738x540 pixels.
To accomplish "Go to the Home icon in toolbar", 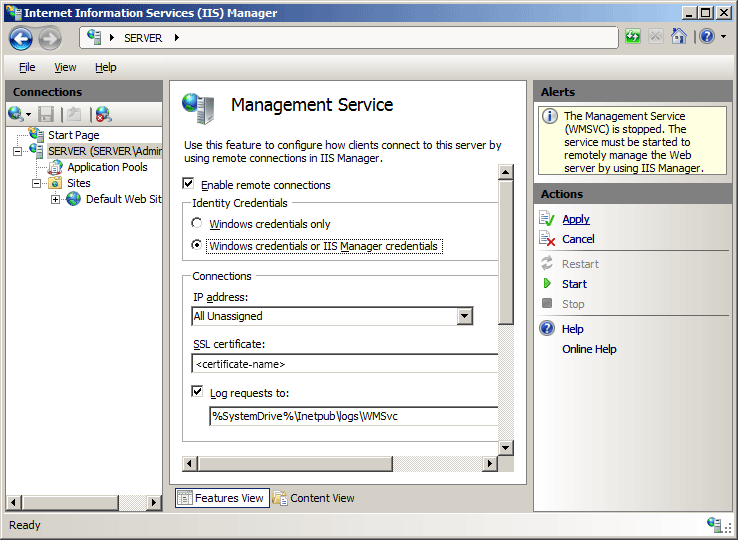I will [678, 36].
